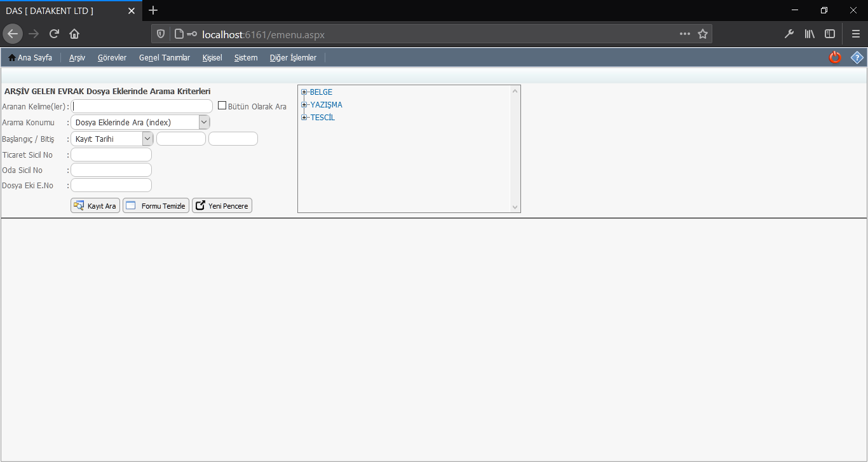
Task: Open the Firefox hamburger menu icon
Action: (855, 34)
